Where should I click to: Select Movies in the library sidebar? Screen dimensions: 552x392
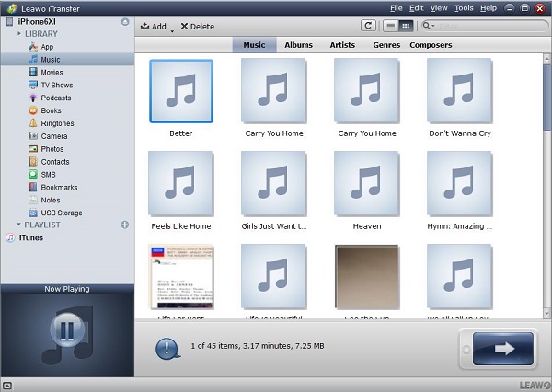coord(51,72)
